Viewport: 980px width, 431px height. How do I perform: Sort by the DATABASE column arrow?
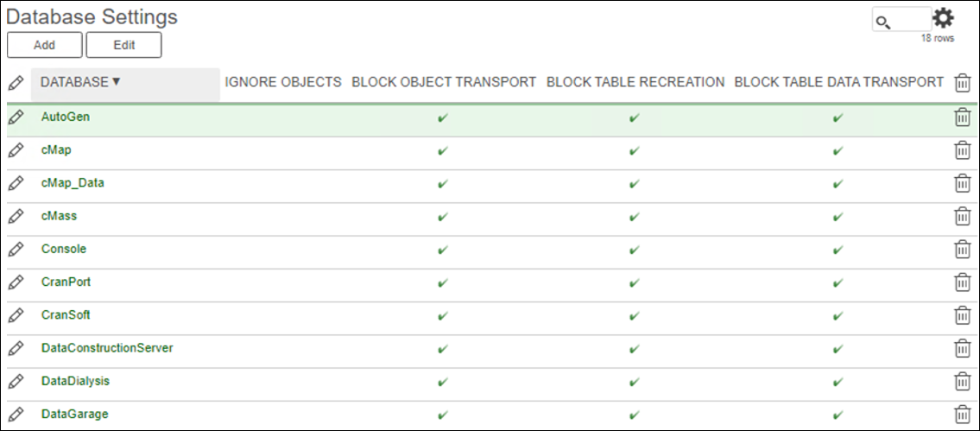point(116,82)
